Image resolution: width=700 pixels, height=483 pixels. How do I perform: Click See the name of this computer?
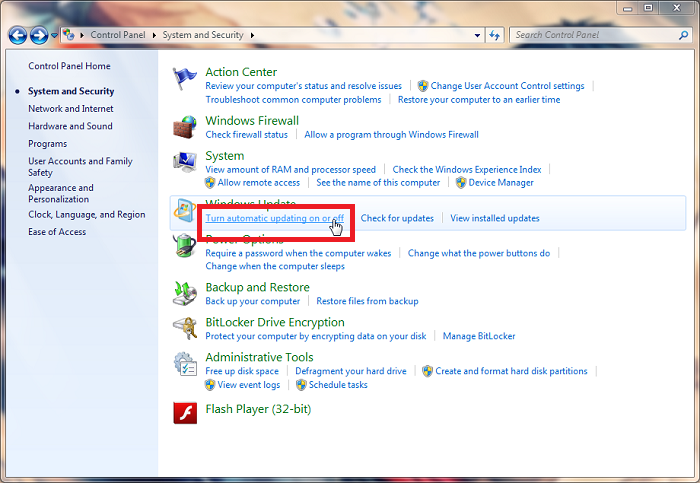(378, 183)
